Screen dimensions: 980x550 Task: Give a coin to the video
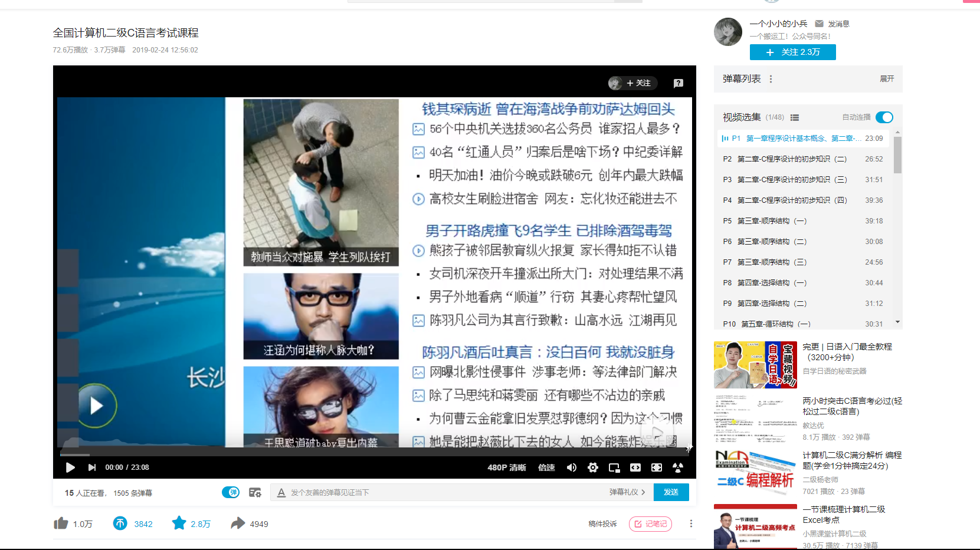click(120, 523)
